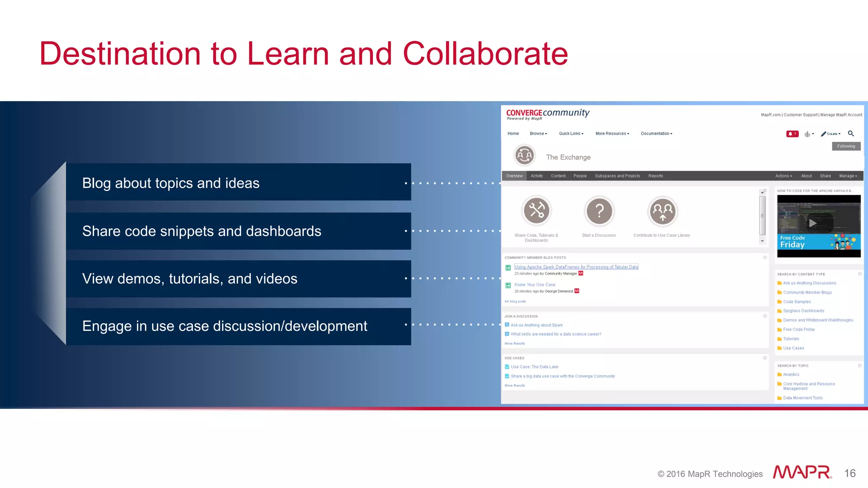Viewport: 868px width, 488px height.
Task: Click The Exchange group avatar icon
Action: 525,155
